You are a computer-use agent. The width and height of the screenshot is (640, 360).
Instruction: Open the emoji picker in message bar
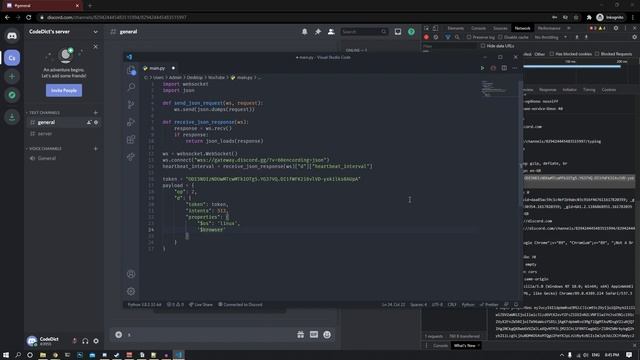click(x=327, y=335)
